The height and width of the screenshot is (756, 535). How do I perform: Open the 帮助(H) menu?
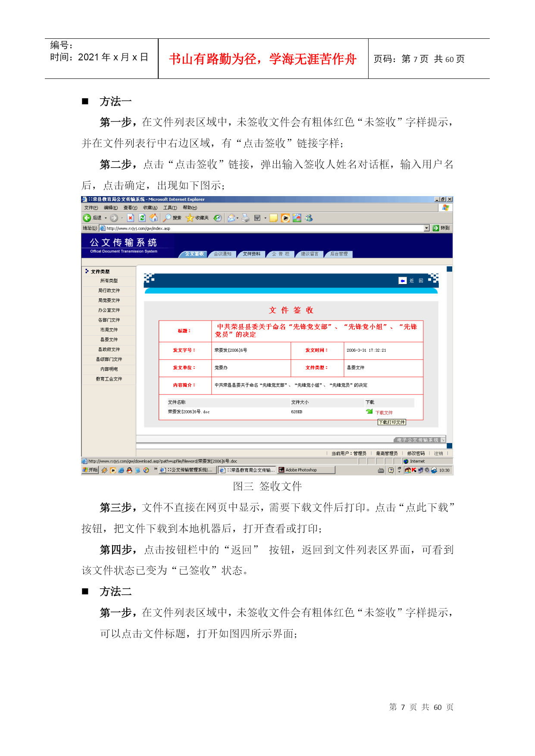click(x=190, y=208)
